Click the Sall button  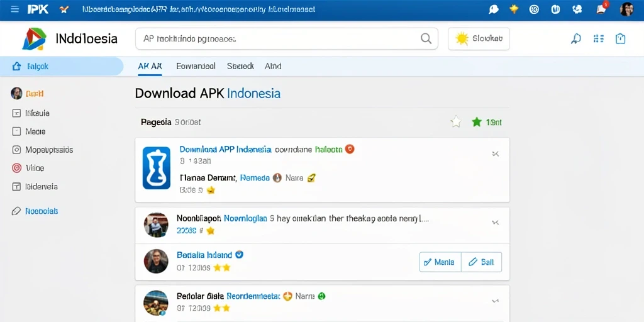click(x=481, y=262)
